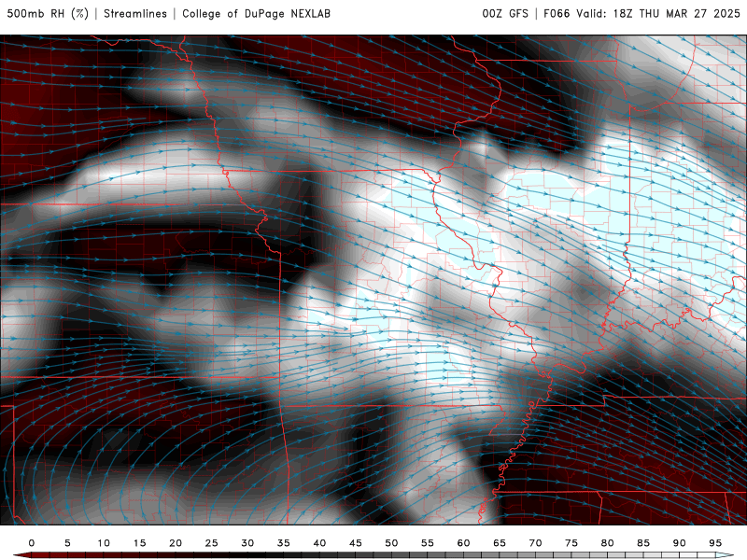Viewport: 747px width, 560px height.
Task: Click the colorbar label "30"
Action: (x=247, y=543)
